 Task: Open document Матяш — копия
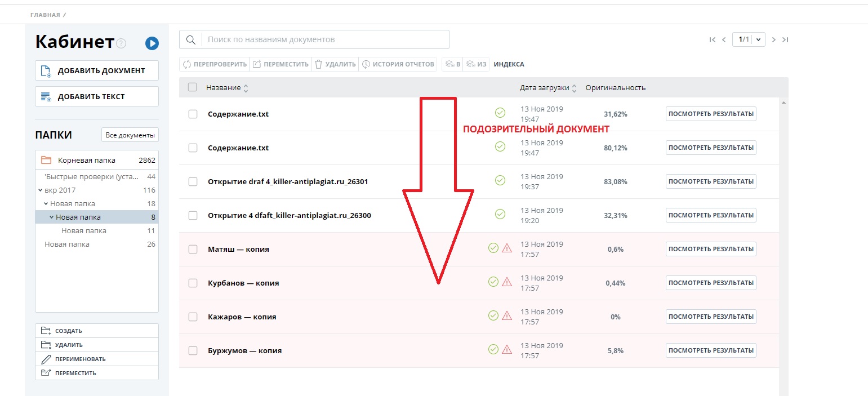(238, 249)
